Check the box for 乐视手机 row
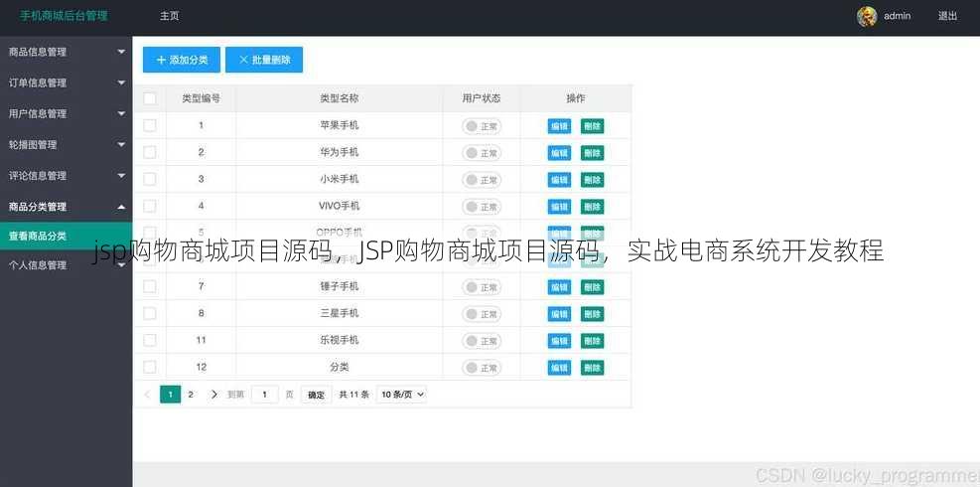Image resolution: width=980 pixels, height=487 pixels. pos(150,340)
